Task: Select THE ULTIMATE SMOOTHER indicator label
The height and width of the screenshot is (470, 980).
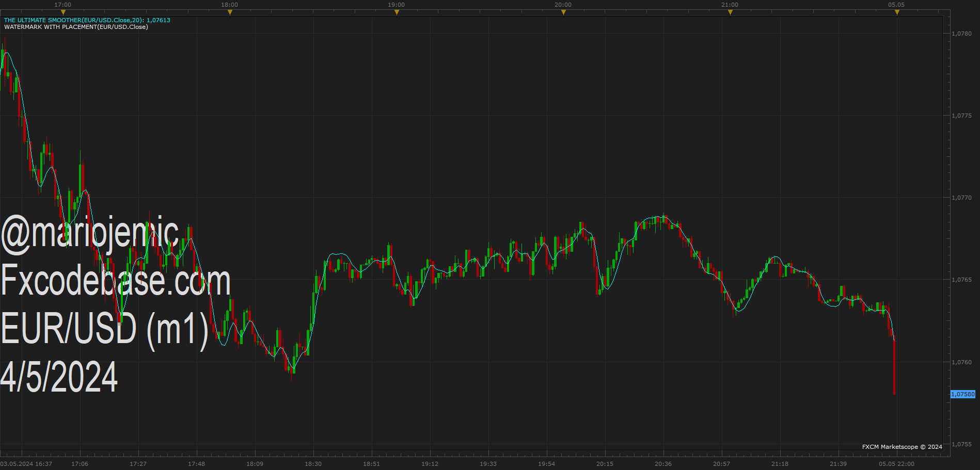Action: (87, 20)
